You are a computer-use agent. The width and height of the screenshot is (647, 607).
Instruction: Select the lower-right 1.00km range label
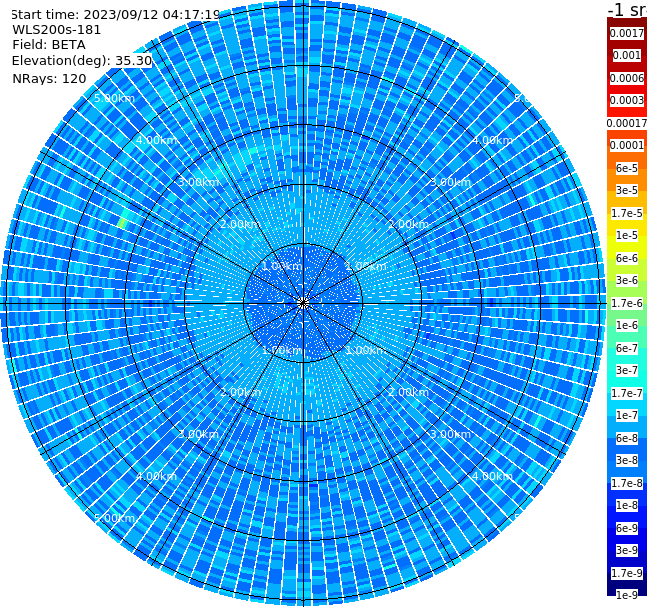click(365, 350)
